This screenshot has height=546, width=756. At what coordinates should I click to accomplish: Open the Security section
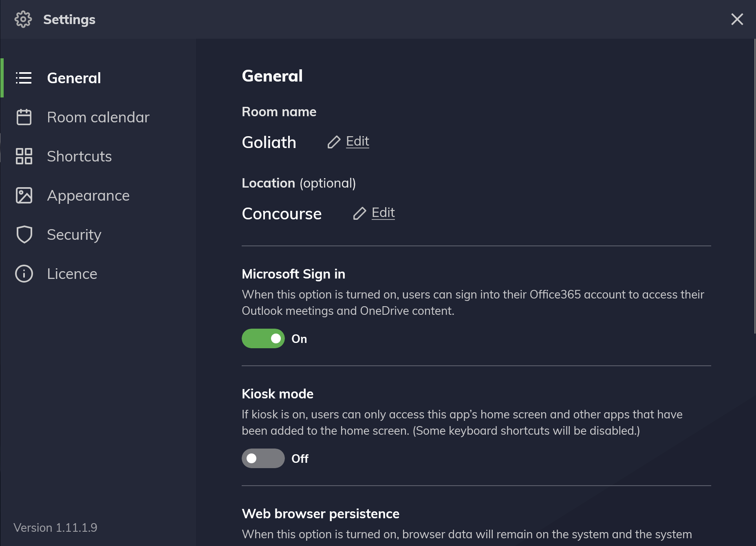[98, 234]
